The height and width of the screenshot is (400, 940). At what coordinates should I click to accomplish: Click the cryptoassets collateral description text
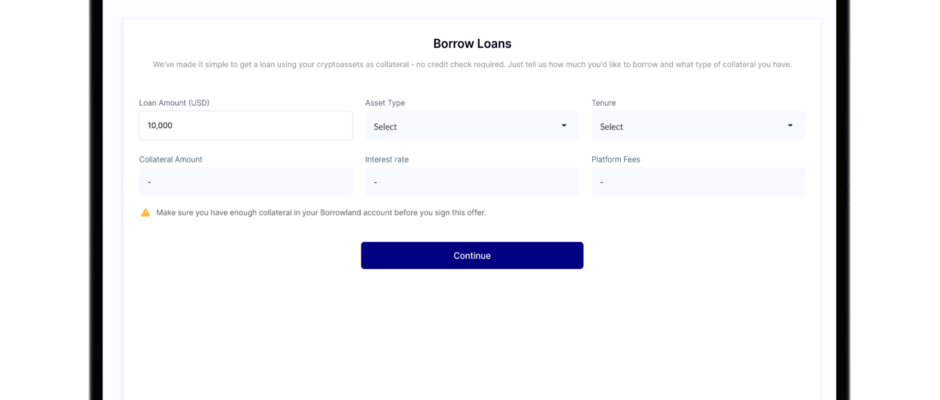tap(472, 64)
